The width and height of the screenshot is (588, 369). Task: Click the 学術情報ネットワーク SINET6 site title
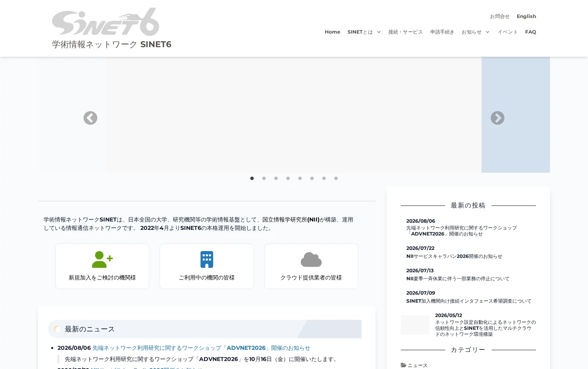112,44
